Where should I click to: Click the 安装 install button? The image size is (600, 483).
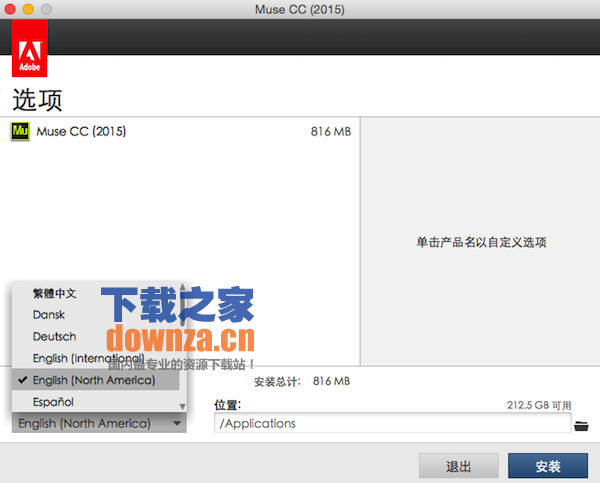pyautogui.click(x=548, y=466)
